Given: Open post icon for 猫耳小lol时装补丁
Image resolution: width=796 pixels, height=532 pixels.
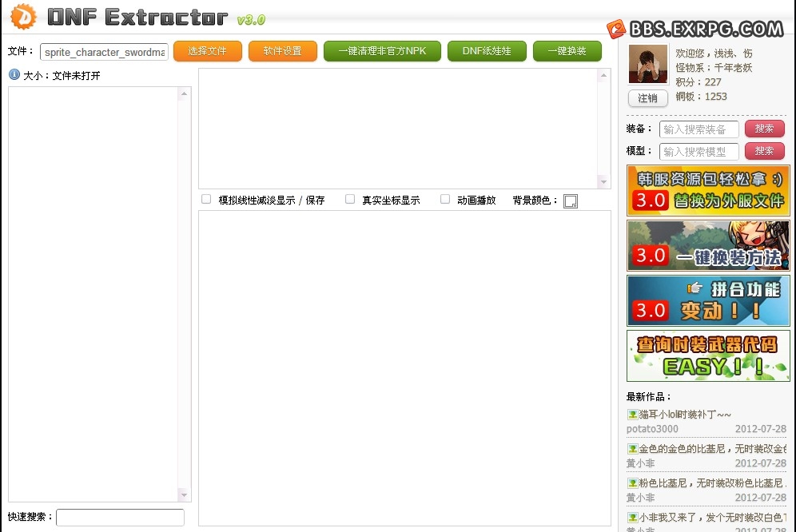Looking at the screenshot, I should 632,415.
